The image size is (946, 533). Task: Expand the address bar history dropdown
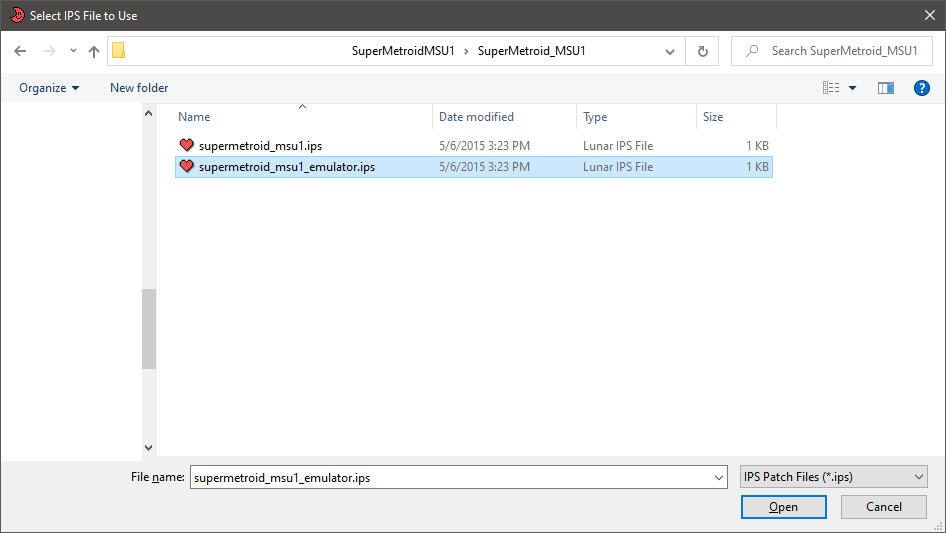point(670,51)
